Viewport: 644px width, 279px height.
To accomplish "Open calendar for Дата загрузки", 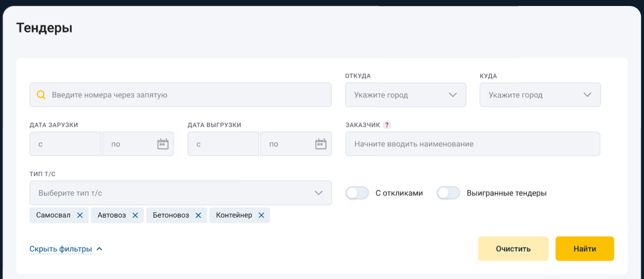I will coord(163,144).
